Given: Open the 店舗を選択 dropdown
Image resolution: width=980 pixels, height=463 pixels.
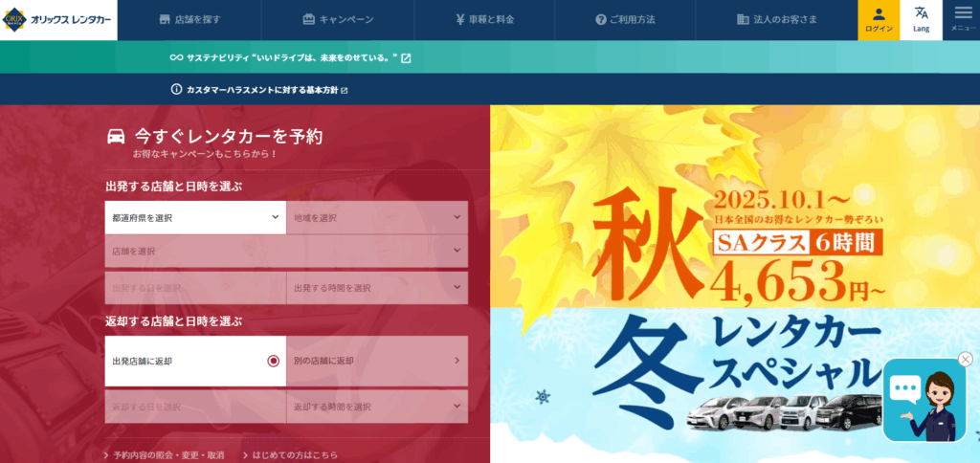Looking at the screenshot, I should [x=286, y=252].
